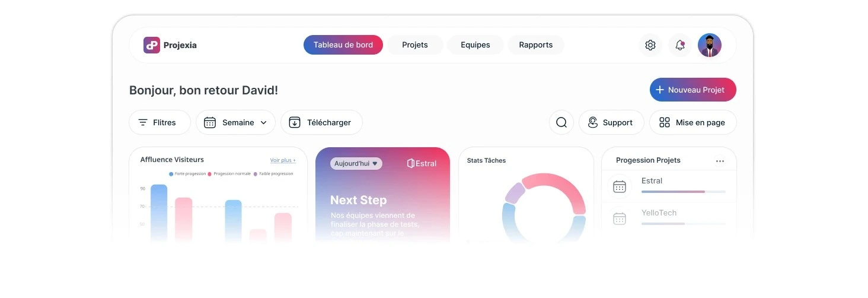Follow the Voir plus link
Image resolution: width=868 pixels, height=298 pixels.
pyautogui.click(x=283, y=160)
